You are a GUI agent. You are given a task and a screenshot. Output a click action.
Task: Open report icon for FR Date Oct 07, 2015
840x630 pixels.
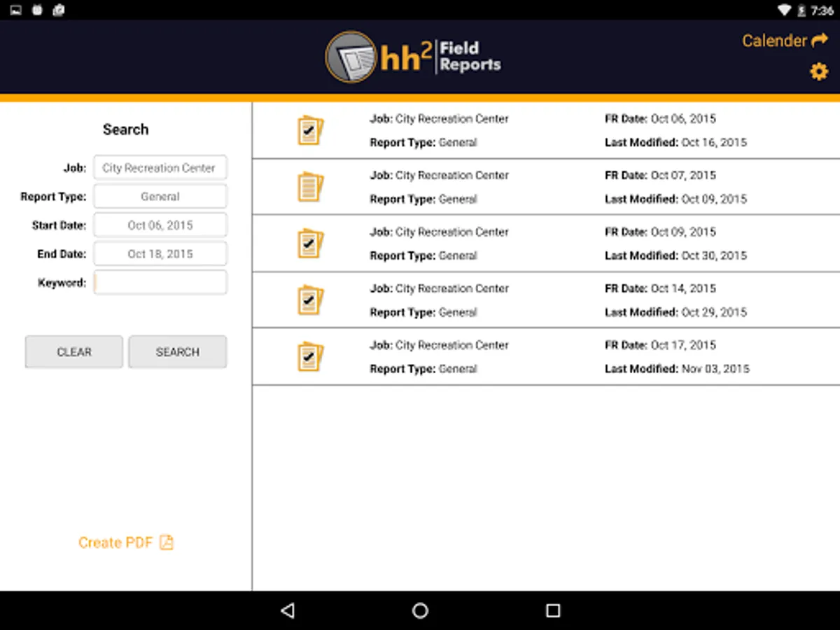click(310, 187)
